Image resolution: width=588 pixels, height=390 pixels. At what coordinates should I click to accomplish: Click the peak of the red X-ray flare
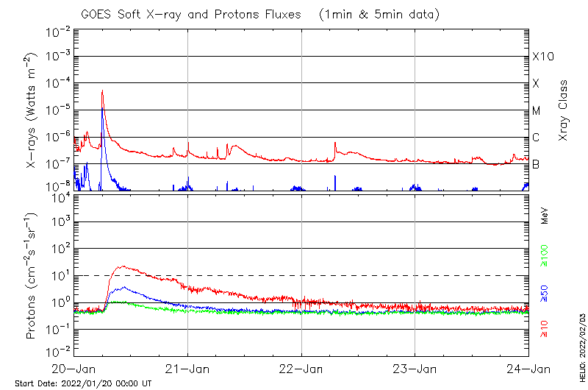[102, 91]
